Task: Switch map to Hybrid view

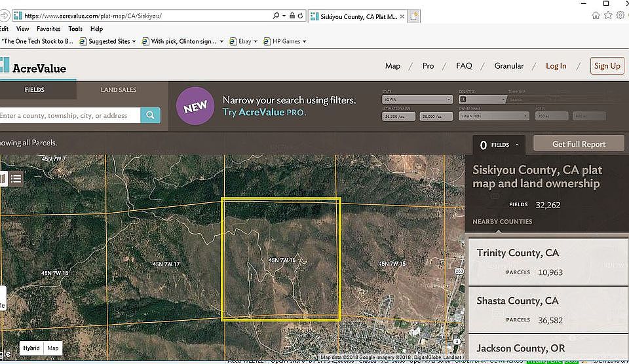Action: coord(31,348)
